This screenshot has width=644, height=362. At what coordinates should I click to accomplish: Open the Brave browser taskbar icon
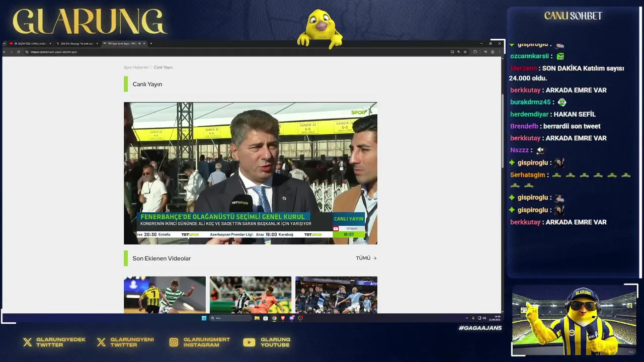pos(283,318)
